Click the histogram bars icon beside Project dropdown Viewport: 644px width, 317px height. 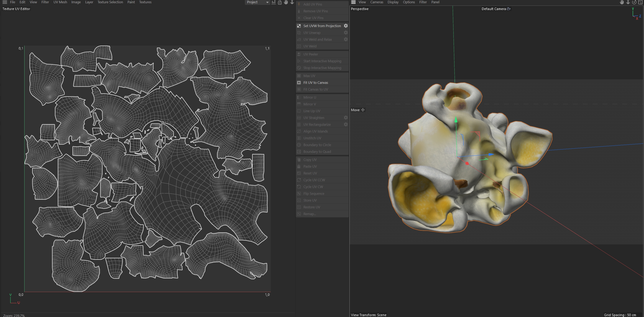pyautogui.click(x=274, y=2)
